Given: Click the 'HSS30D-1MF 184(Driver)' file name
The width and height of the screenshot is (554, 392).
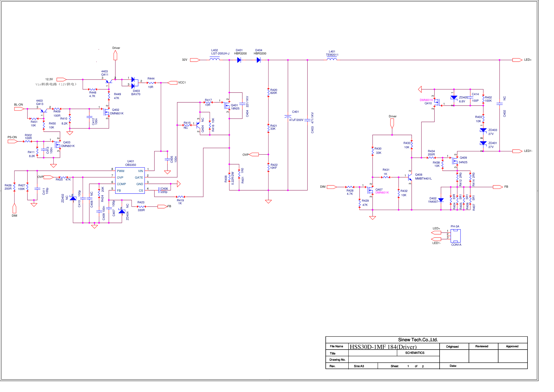Looking at the screenshot, I should (383, 347).
